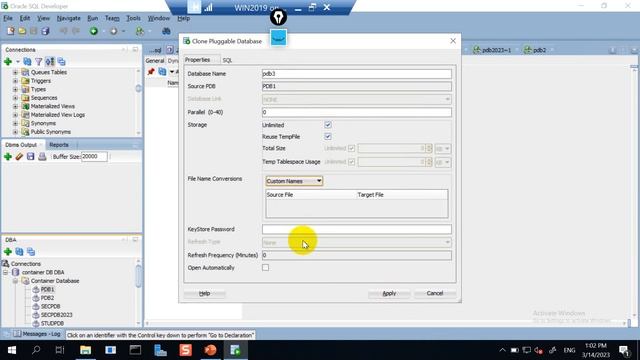Select the Properties tab in dialog

tap(198, 60)
